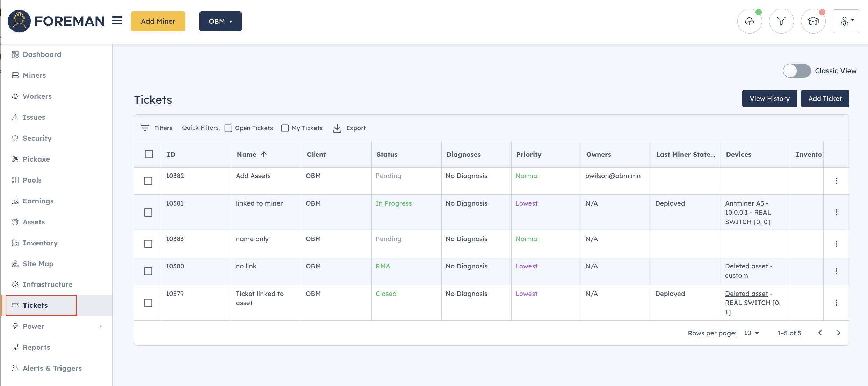Click the Export download icon

click(337, 128)
